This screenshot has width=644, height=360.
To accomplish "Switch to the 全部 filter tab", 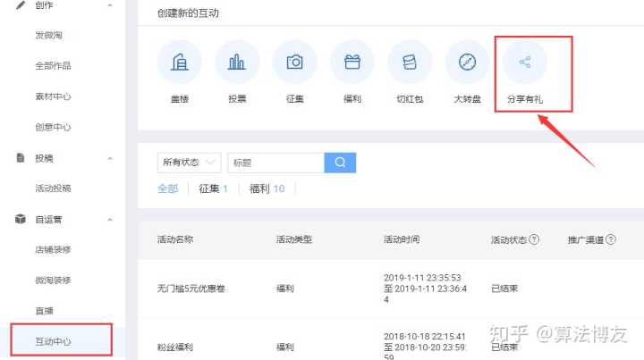I will [x=167, y=188].
